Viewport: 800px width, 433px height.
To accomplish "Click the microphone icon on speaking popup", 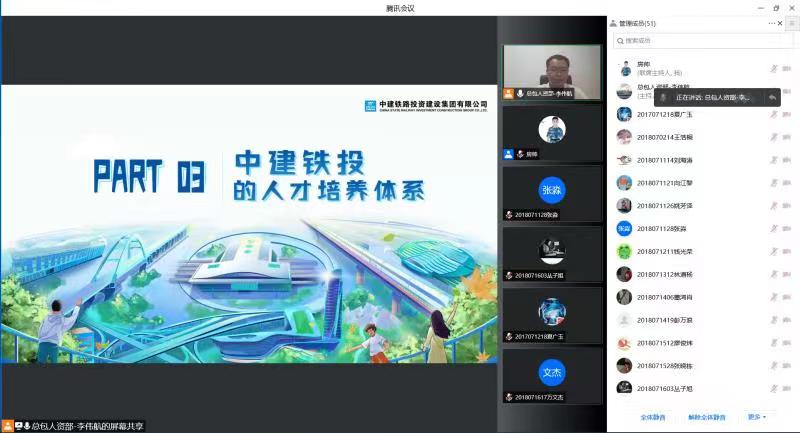I will pyautogui.click(x=664, y=97).
